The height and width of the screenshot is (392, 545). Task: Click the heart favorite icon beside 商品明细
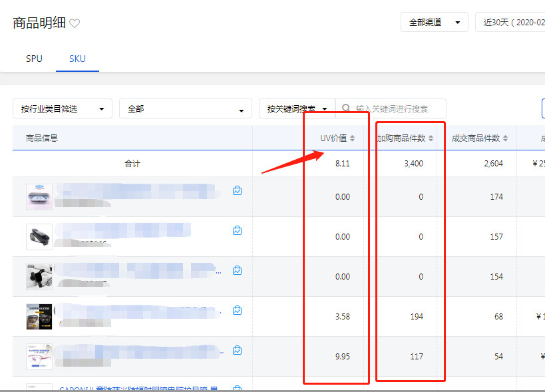tap(75, 23)
